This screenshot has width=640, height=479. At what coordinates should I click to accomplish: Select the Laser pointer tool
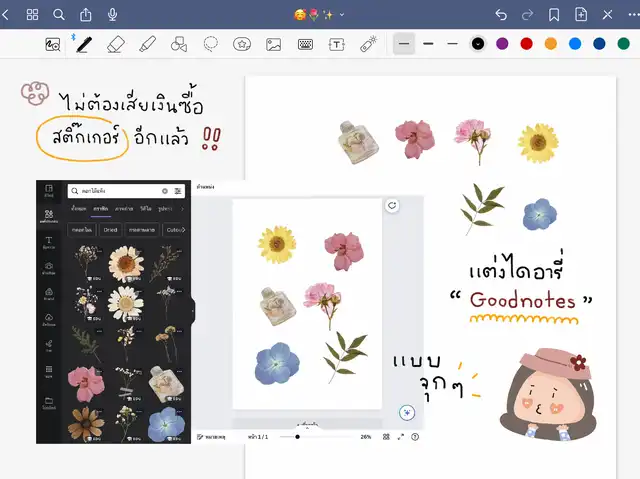pyautogui.click(x=368, y=44)
